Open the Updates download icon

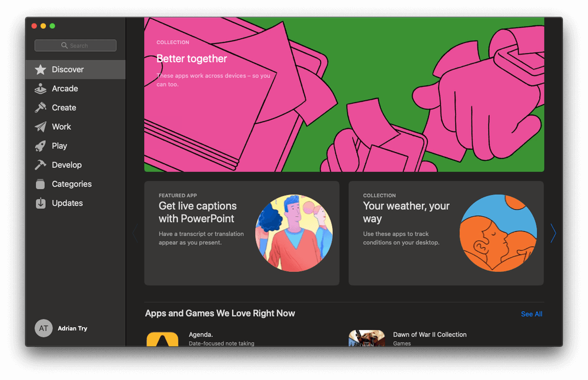(40, 203)
